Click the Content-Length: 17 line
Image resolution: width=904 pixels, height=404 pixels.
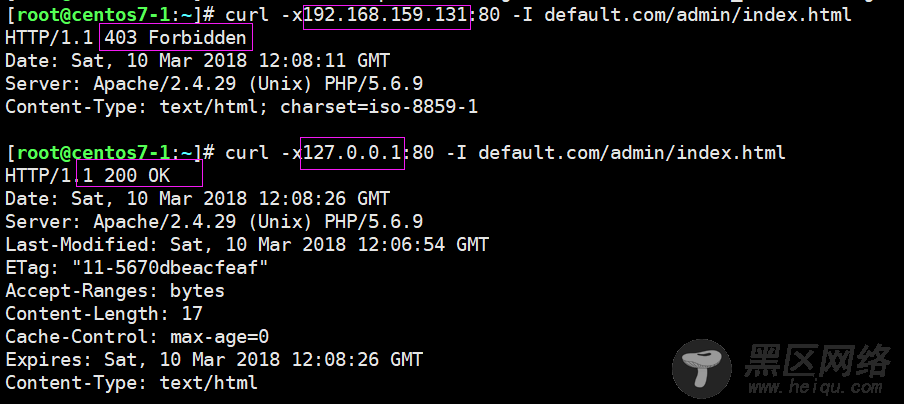click(x=104, y=314)
